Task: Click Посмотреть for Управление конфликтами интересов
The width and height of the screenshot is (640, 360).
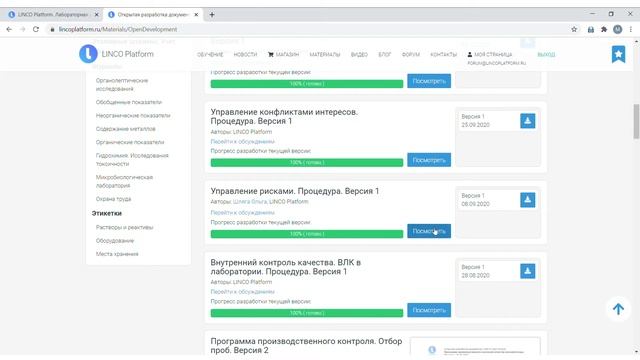Action: pyautogui.click(x=429, y=160)
